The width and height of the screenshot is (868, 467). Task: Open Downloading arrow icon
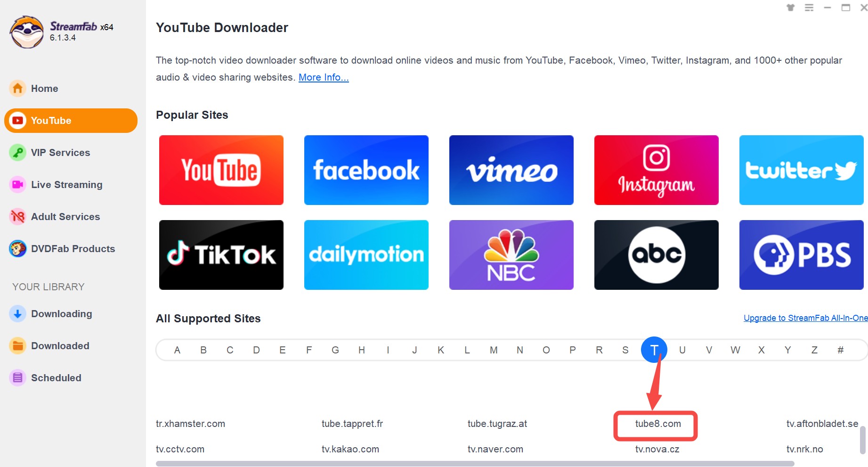17,314
